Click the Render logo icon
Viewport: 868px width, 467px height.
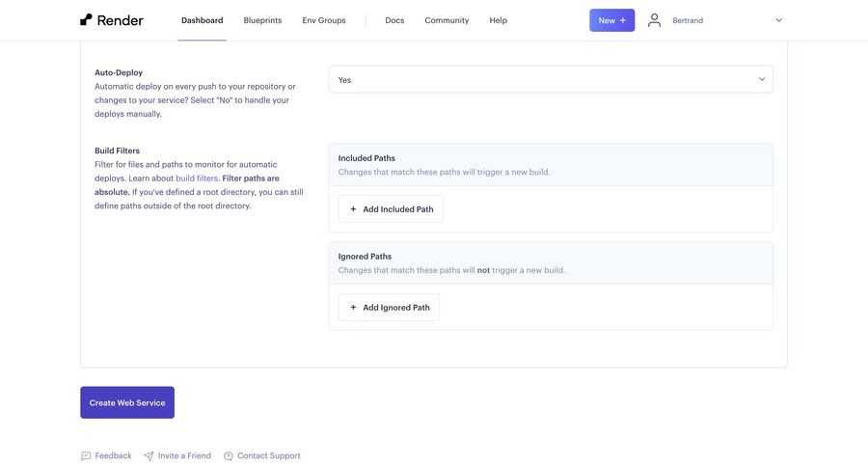(x=87, y=19)
